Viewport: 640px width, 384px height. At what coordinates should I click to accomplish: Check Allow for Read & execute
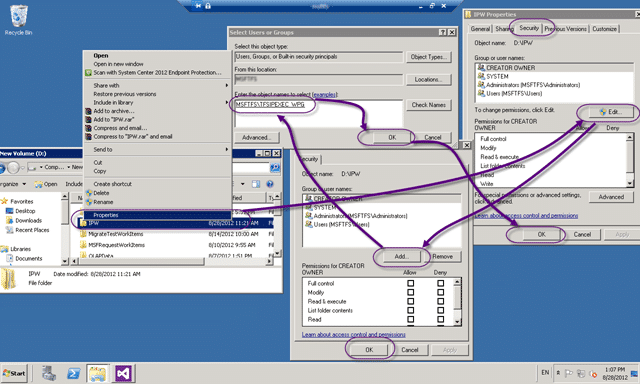tap(411, 301)
